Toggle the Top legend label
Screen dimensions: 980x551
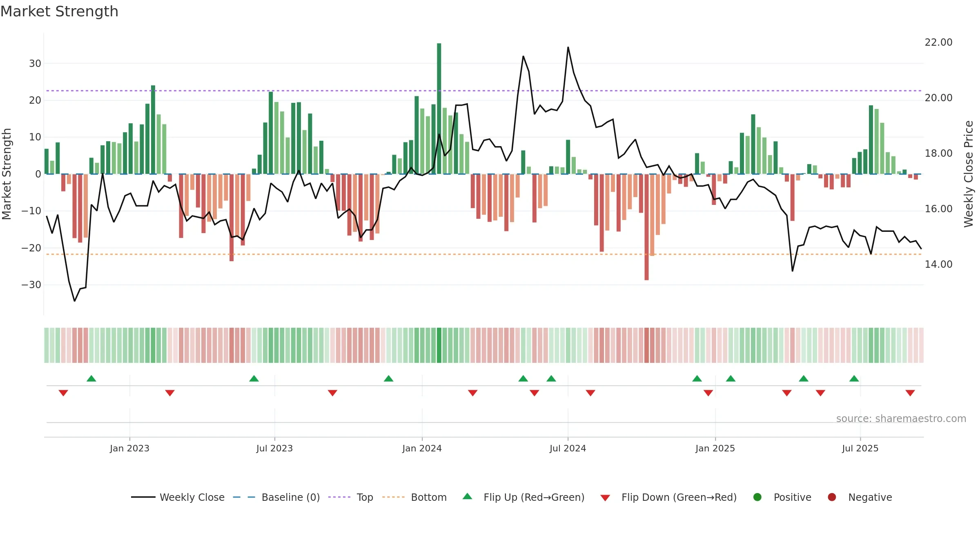[365, 498]
